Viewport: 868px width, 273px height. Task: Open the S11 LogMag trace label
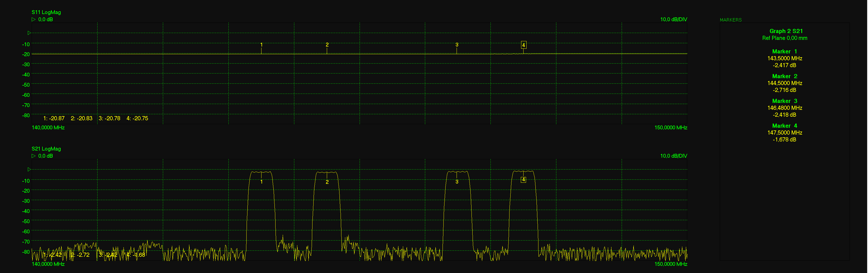pyautogui.click(x=46, y=12)
